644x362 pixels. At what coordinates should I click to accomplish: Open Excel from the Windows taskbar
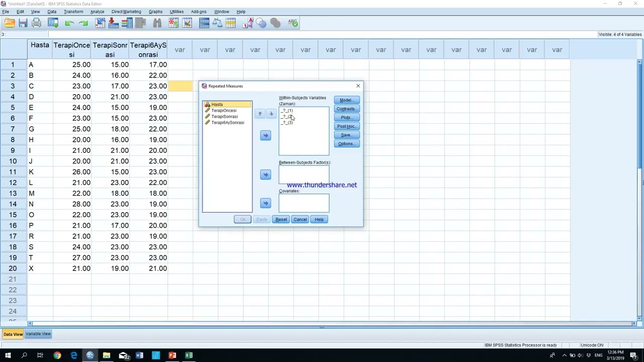189,355
